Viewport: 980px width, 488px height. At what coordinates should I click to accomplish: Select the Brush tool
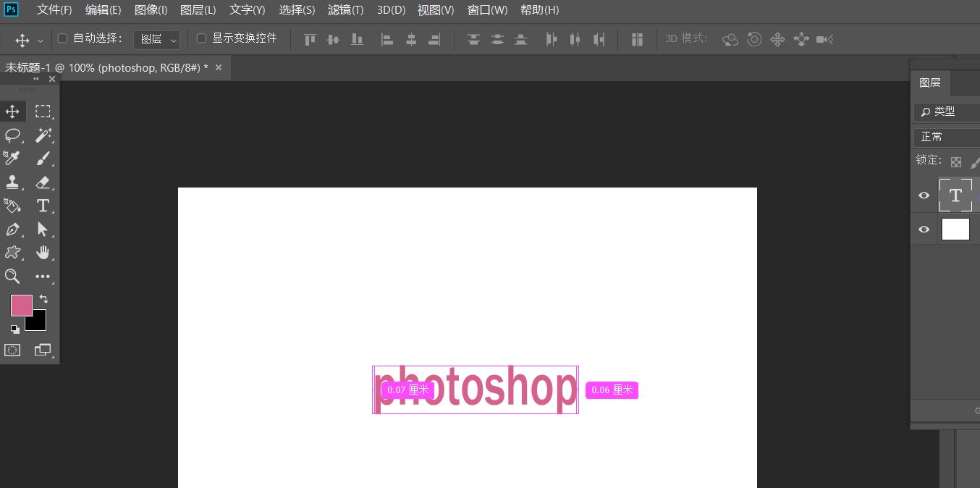tap(43, 158)
